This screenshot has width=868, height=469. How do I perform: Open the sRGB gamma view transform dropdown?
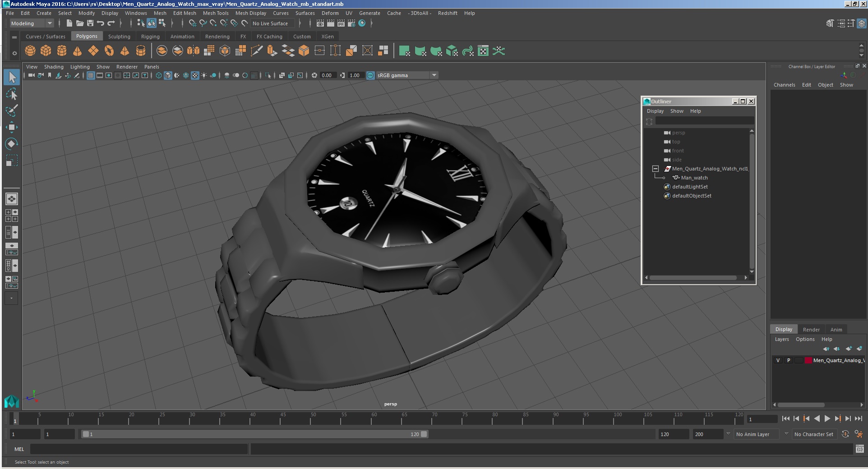[x=407, y=75]
